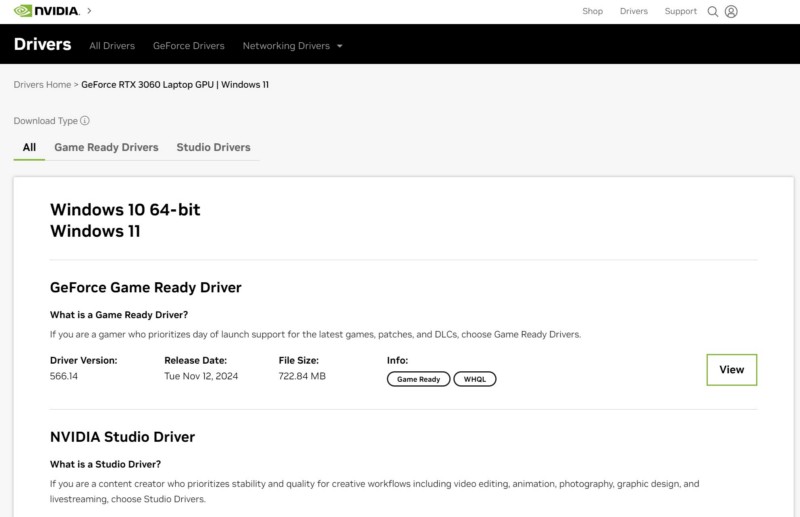800x517 pixels.
Task: Switch to Game Ready Drivers tab
Action: tap(106, 147)
